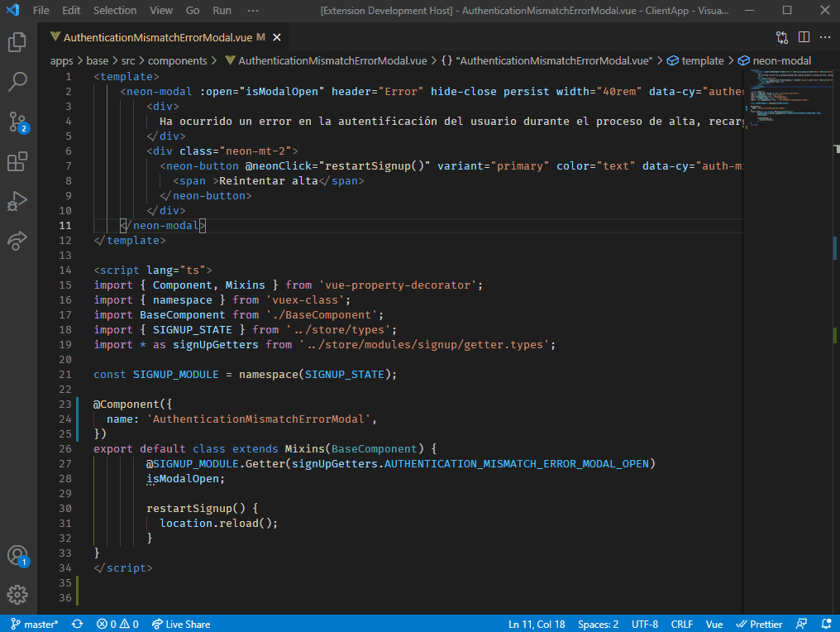Click 'isModalOpen;' on line 28
The height and width of the screenshot is (632, 840).
coord(186,479)
